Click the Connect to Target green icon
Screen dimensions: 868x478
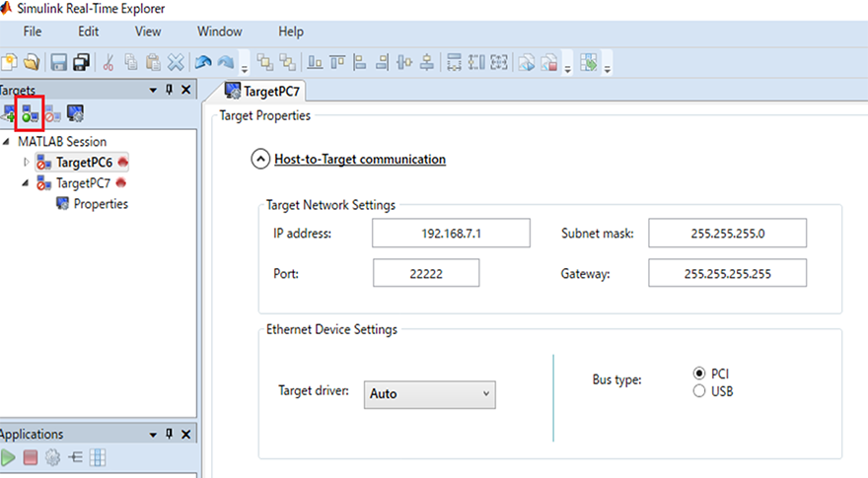pyautogui.click(x=30, y=114)
